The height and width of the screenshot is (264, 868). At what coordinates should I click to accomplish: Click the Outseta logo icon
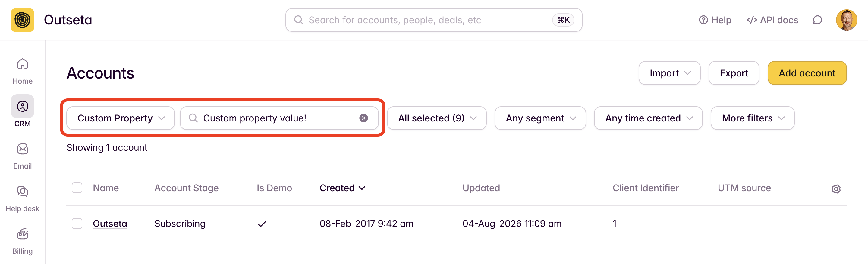click(22, 20)
